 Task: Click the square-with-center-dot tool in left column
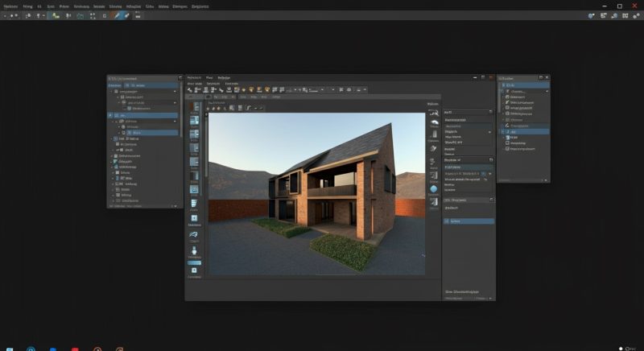194,218
